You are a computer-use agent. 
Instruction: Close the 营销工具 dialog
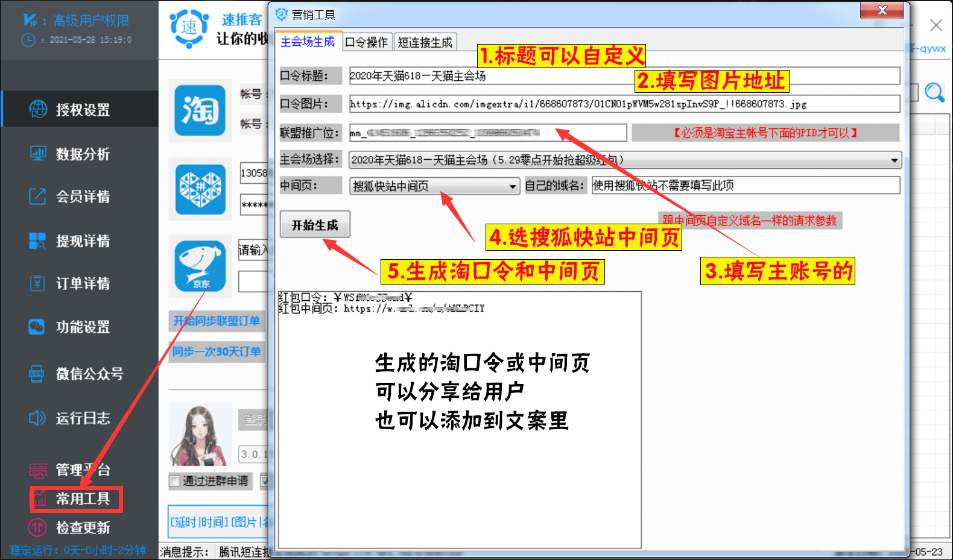click(881, 10)
